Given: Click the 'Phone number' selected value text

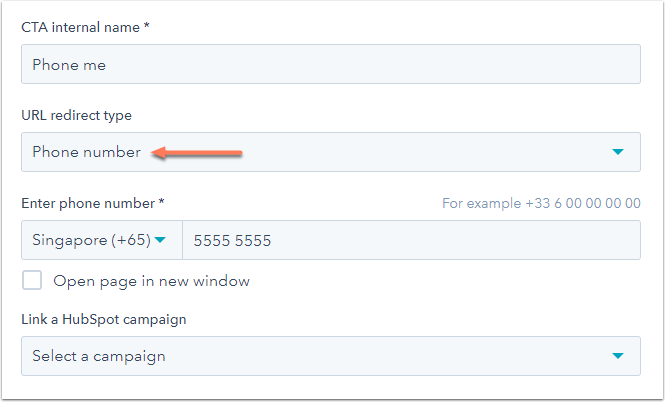Looking at the screenshot, I should coord(86,152).
